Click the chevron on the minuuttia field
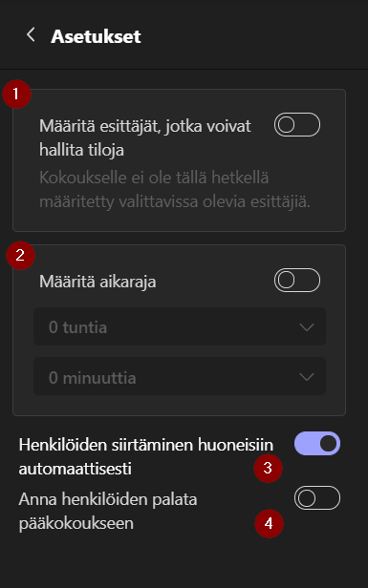The width and height of the screenshot is (368, 588). [307, 377]
